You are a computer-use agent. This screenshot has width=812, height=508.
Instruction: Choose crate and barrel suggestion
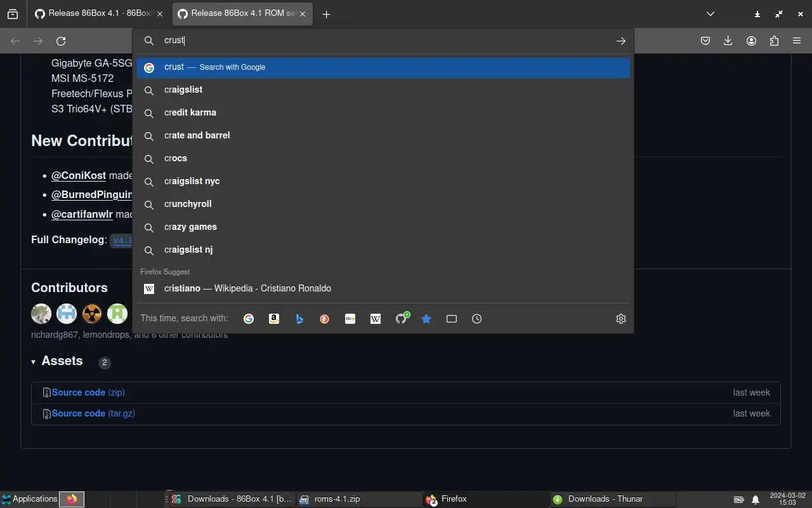point(383,136)
